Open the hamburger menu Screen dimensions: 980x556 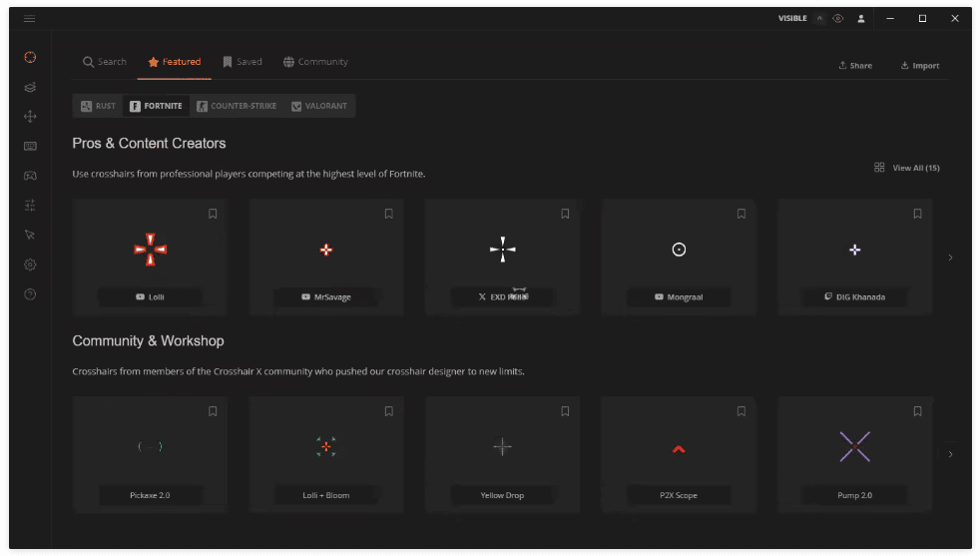(x=29, y=18)
